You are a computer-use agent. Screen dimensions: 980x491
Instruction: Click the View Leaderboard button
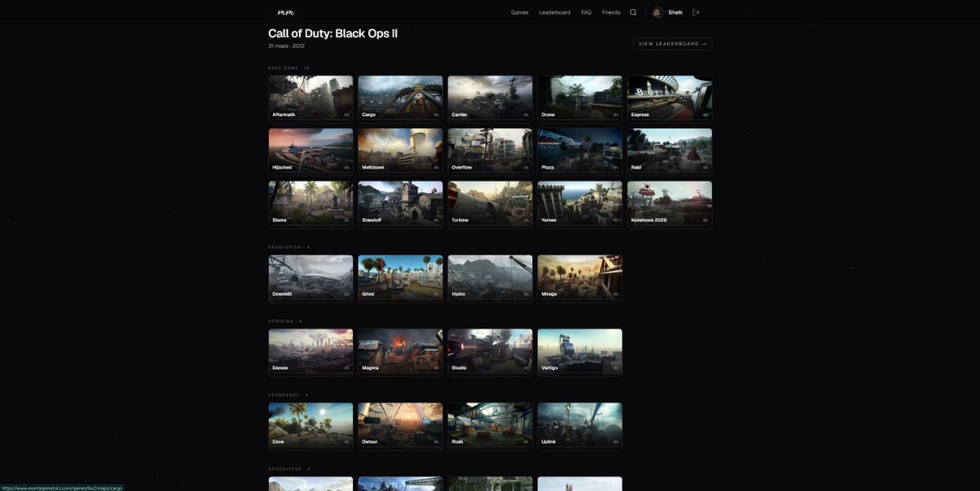672,43
